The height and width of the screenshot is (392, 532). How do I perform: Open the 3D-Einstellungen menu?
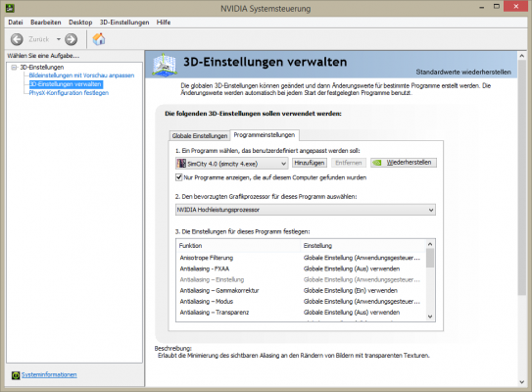(124, 23)
